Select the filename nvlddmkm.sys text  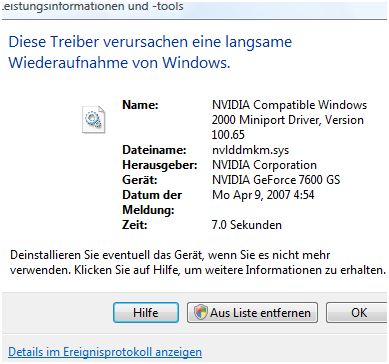point(250,150)
